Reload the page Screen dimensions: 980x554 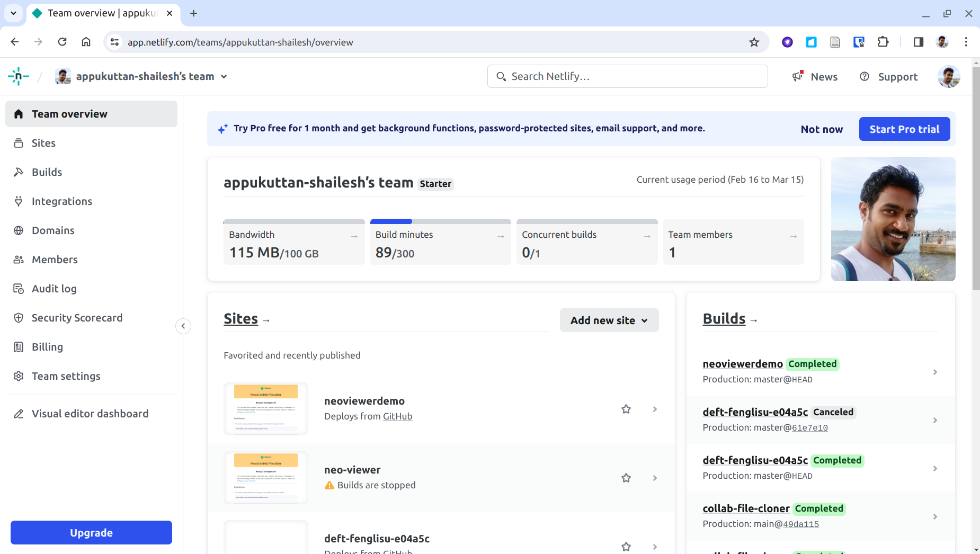tap(62, 42)
